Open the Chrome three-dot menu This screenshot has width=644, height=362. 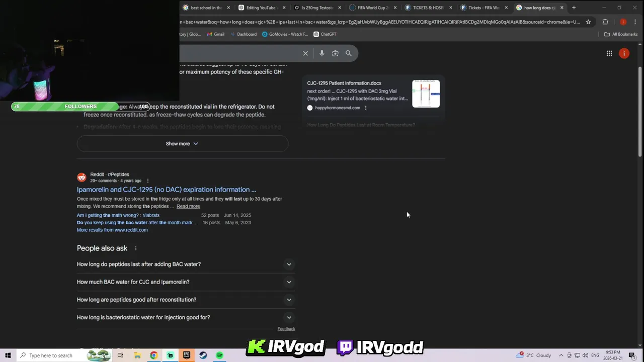(x=636, y=22)
